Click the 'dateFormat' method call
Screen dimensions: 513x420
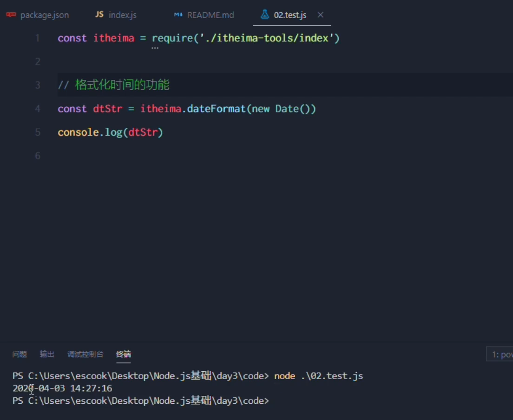coord(216,109)
